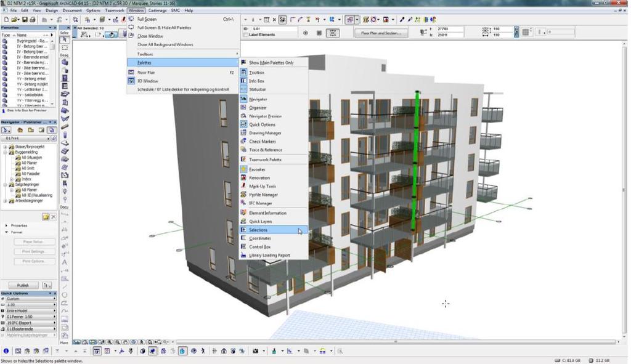Click the camera icon in the bottom toolbar
This screenshot has height=364, width=631.
pyautogui.click(x=255, y=351)
